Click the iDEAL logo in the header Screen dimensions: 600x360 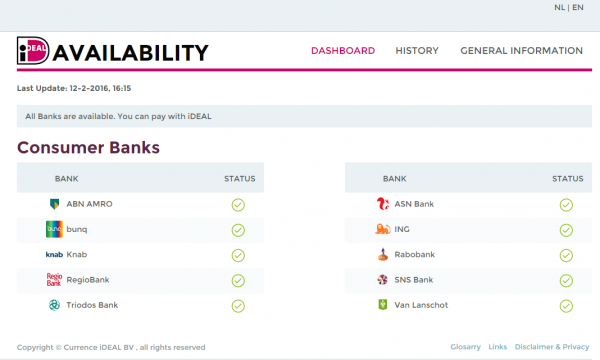coord(33,50)
